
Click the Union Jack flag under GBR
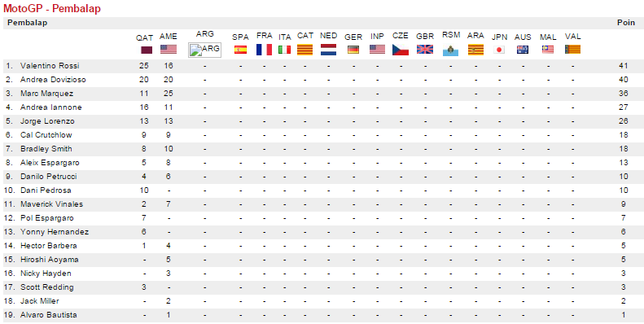pyautogui.click(x=425, y=50)
